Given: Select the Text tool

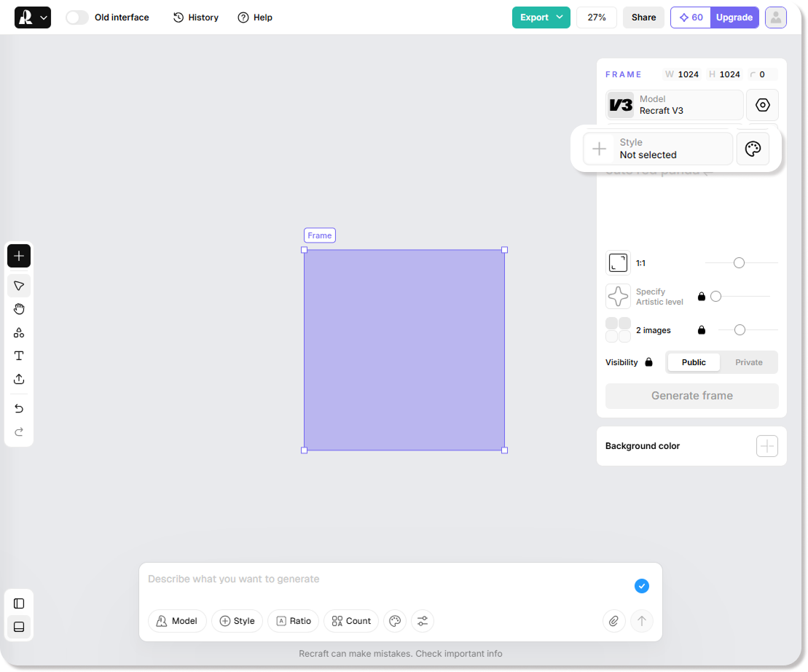Looking at the screenshot, I should [19, 356].
